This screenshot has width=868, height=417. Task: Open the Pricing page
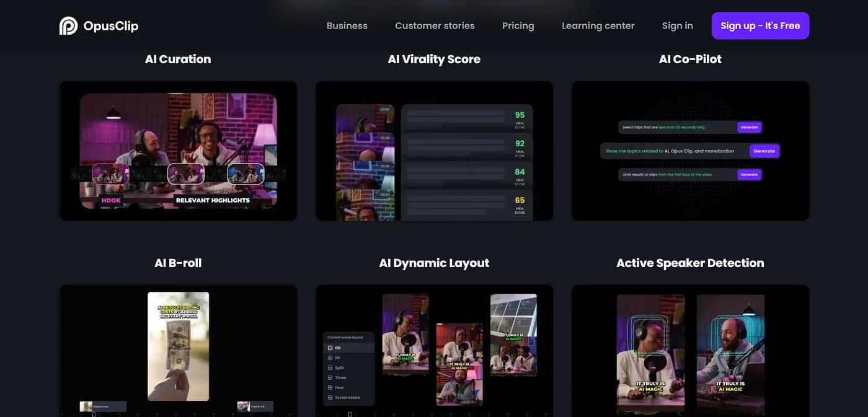point(518,26)
